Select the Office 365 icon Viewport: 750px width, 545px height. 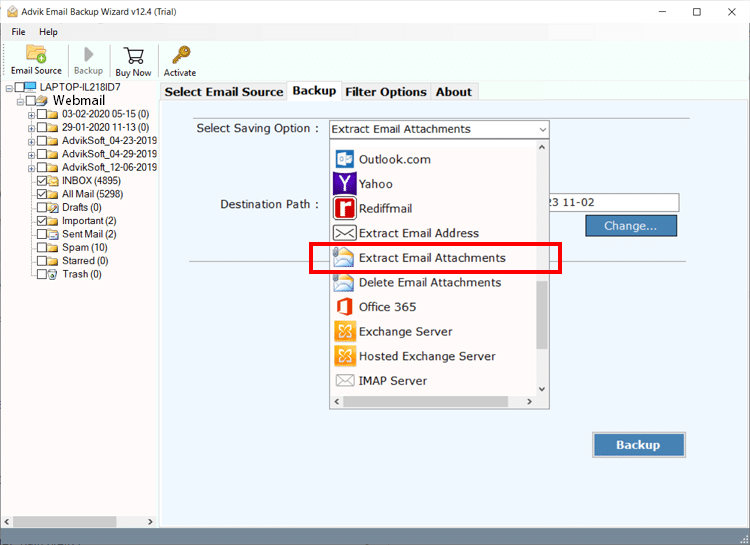point(344,307)
